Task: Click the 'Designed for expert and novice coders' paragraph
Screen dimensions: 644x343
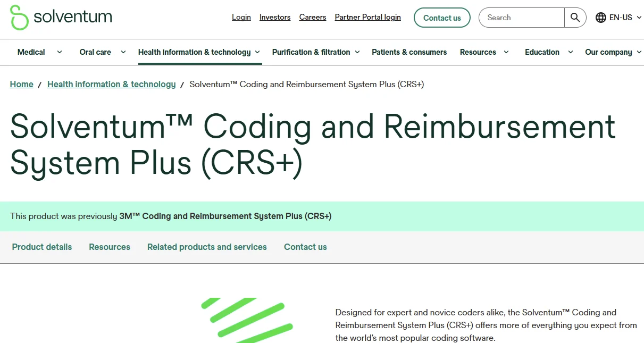Action: [486, 325]
